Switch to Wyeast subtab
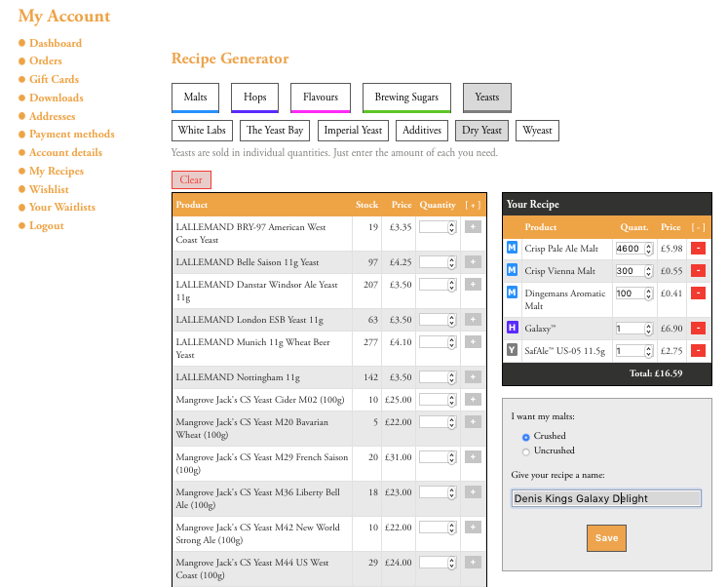This screenshot has height=587, width=728. 537,131
